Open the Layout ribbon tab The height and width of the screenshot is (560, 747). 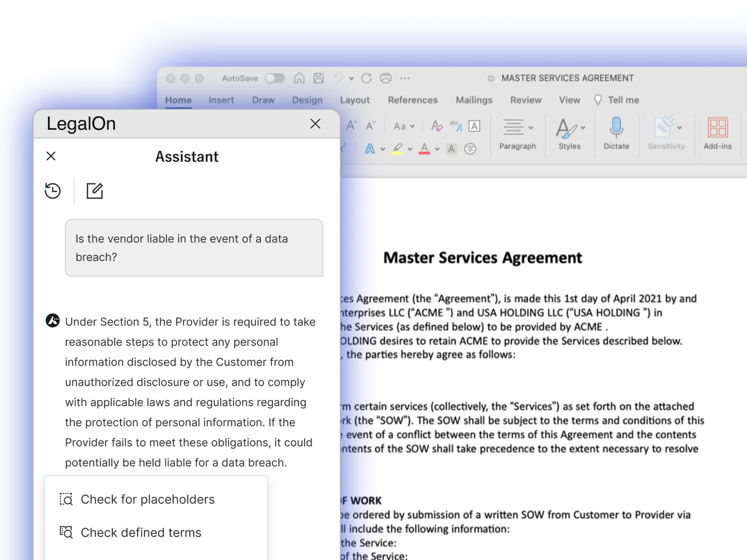pos(355,100)
